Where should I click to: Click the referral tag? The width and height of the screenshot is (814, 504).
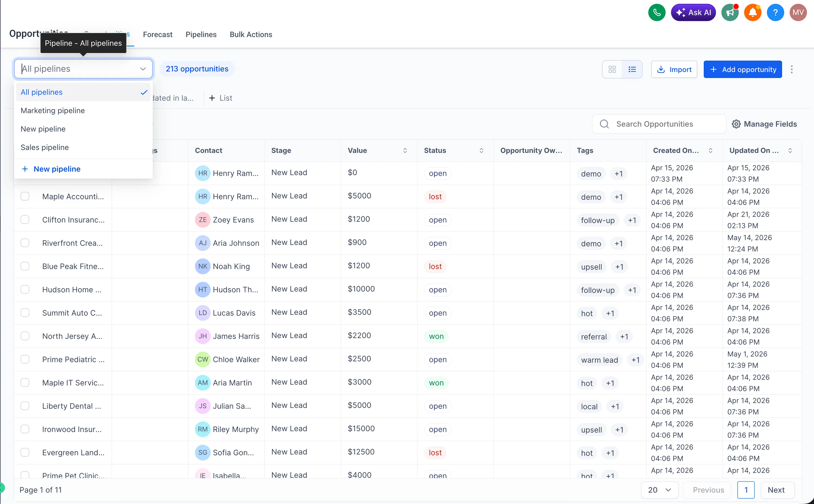point(594,337)
